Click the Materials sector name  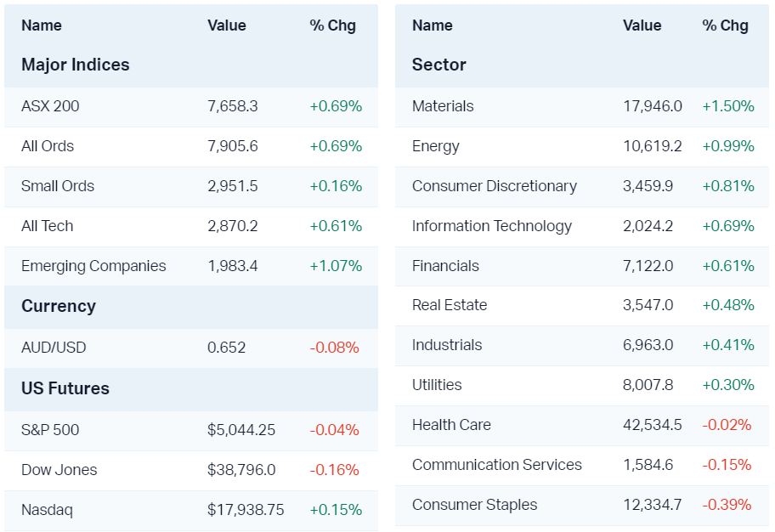pos(443,106)
